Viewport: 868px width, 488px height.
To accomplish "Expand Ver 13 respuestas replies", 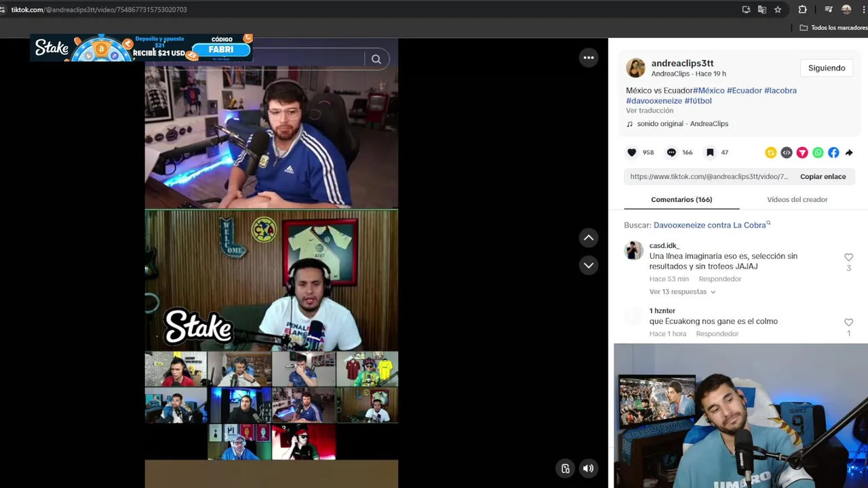I will pos(682,291).
